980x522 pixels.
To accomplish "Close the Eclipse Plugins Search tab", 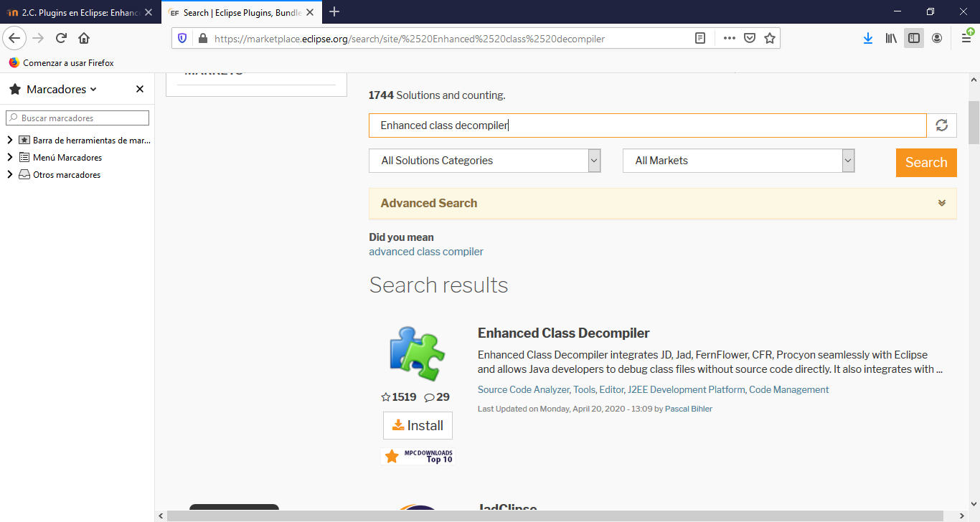I will [309, 12].
